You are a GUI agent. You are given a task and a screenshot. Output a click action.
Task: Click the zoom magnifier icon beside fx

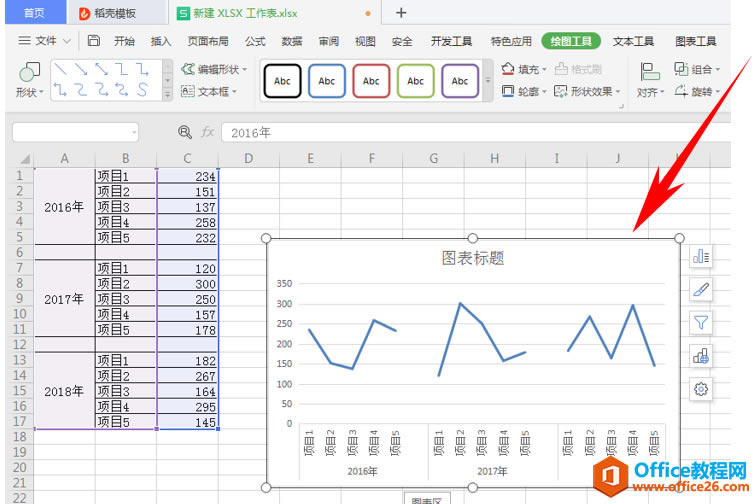[x=185, y=132]
